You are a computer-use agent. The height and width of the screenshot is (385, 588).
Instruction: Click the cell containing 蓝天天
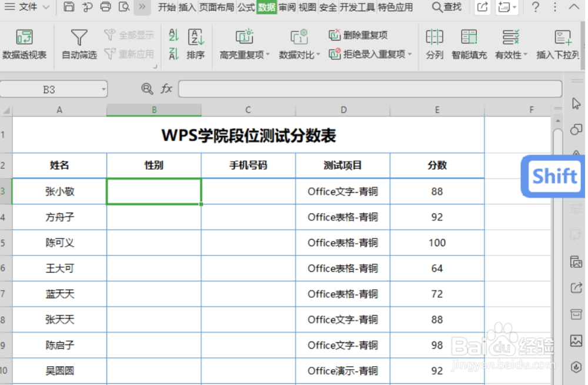point(59,294)
